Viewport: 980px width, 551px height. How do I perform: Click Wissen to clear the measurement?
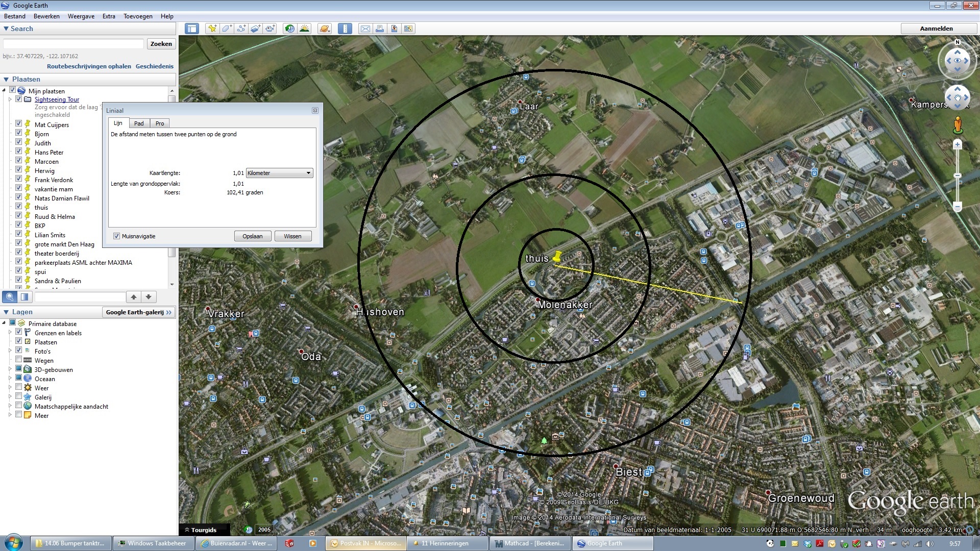(292, 236)
